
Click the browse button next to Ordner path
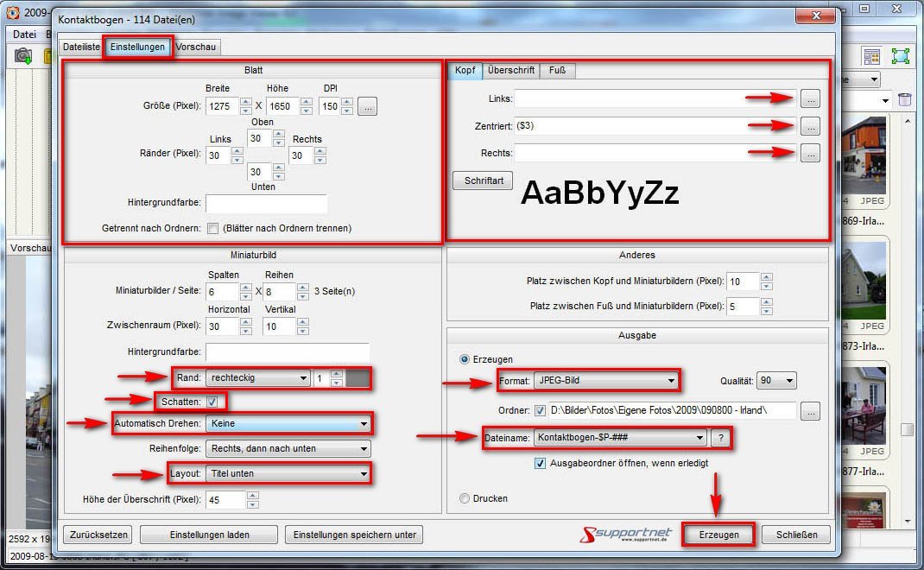click(809, 411)
